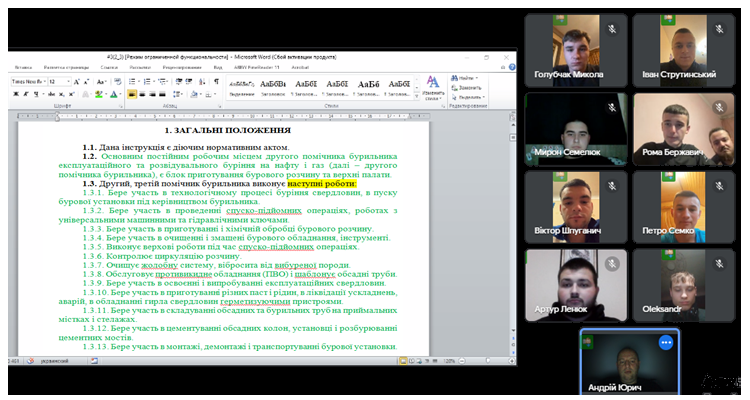This screenshot has height=400, width=750.
Task: Click the sort icon in paragraph group
Action: (x=201, y=81)
